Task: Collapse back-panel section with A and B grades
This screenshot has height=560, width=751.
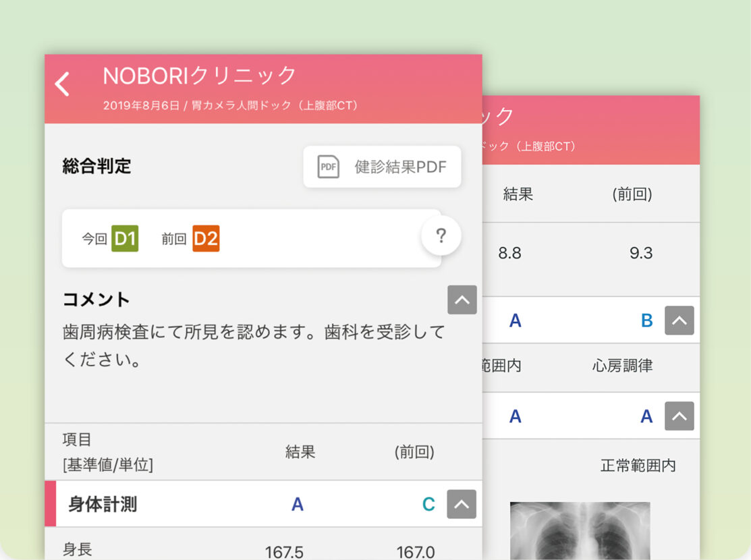Action: tap(679, 320)
